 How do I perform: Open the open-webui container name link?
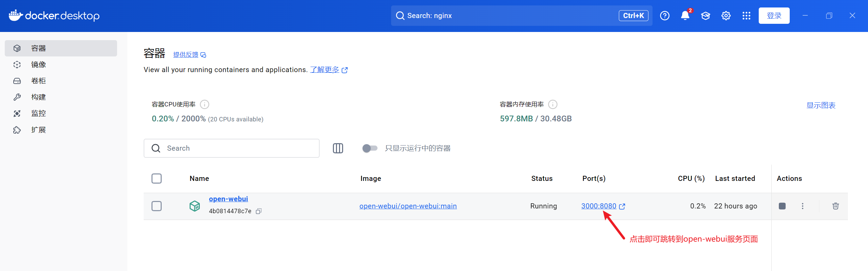[228, 199]
